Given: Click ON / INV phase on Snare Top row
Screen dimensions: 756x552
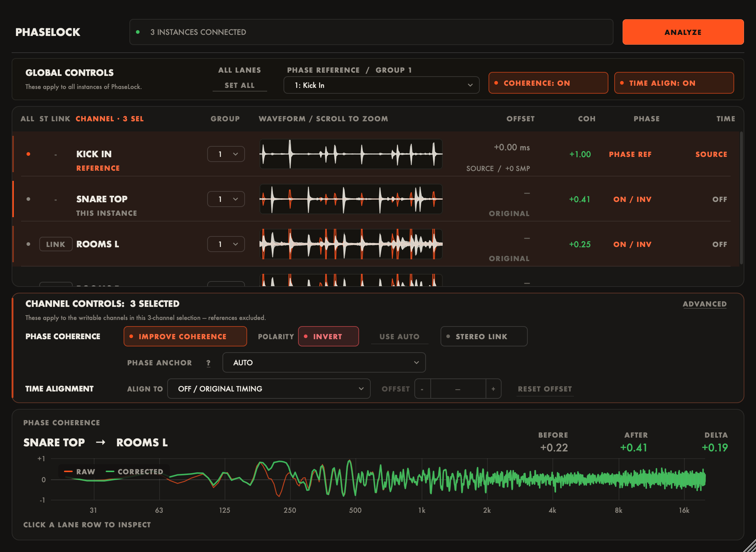Looking at the screenshot, I should [x=632, y=199].
